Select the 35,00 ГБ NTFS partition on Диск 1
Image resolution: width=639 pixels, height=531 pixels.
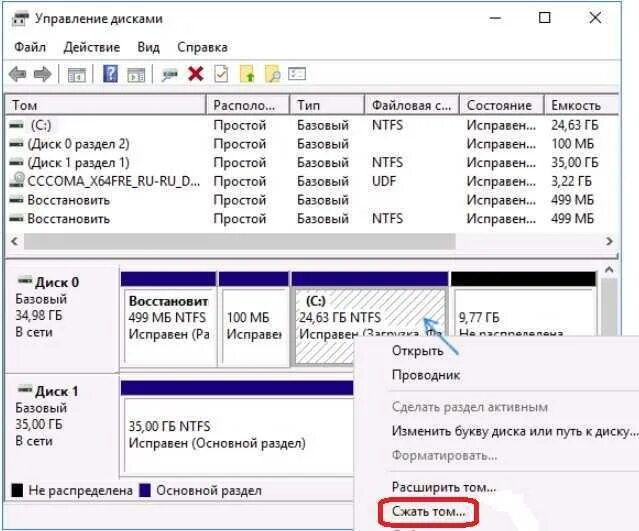237,428
